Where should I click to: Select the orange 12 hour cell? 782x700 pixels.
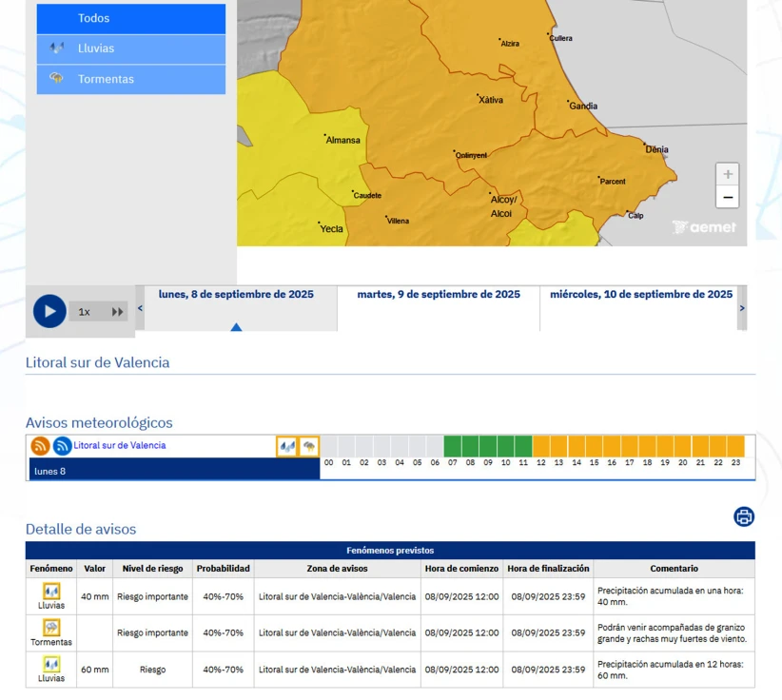[x=541, y=446]
